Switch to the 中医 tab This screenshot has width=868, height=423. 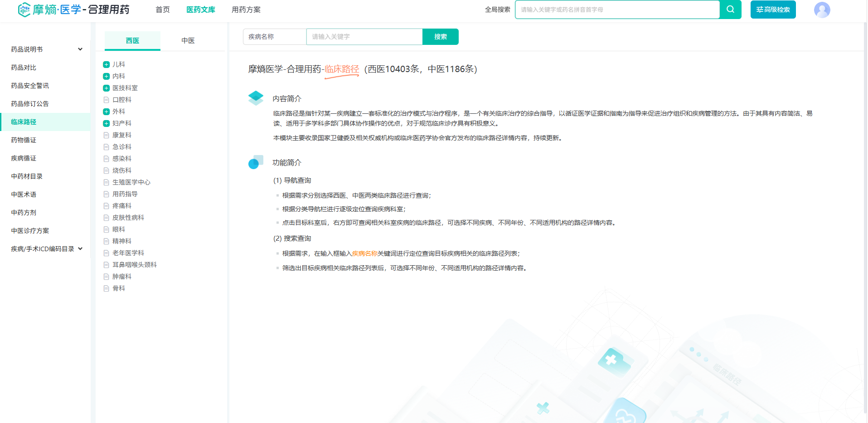pyautogui.click(x=188, y=40)
